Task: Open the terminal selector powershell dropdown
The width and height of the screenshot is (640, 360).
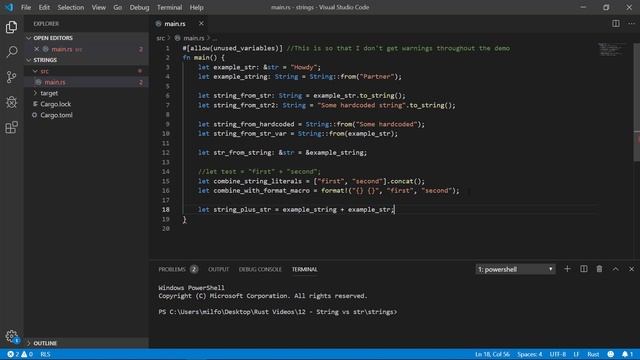Action: click(x=515, y=269)
